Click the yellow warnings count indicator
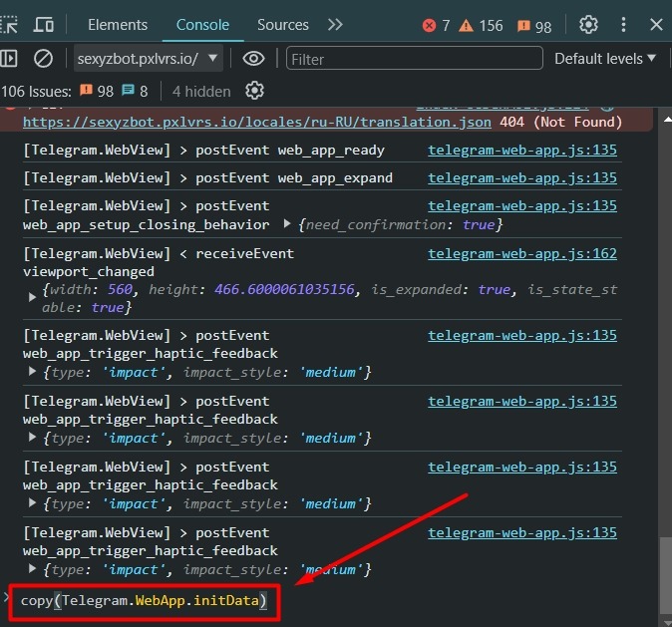Screen dimensions: 672x627 click(481, 25)
